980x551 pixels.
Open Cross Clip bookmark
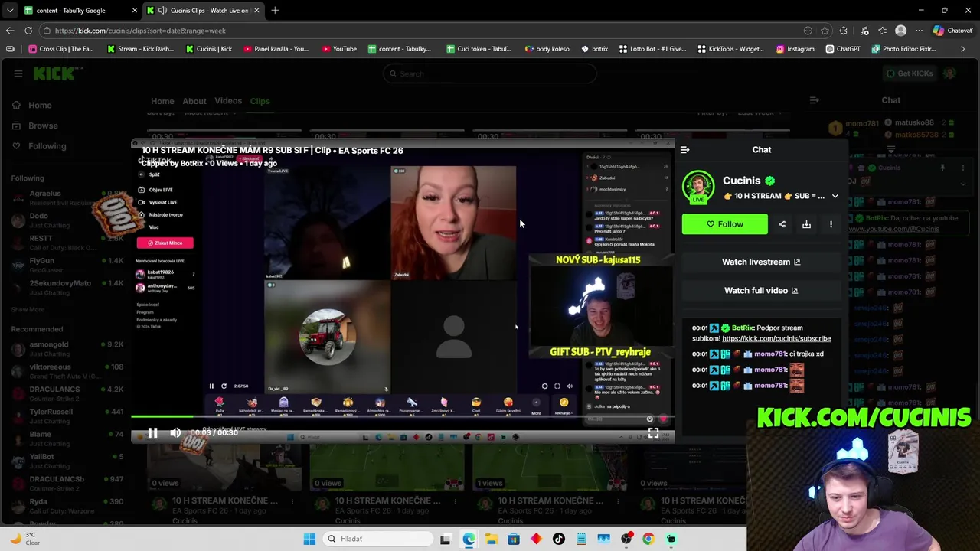tap(61, 49)
